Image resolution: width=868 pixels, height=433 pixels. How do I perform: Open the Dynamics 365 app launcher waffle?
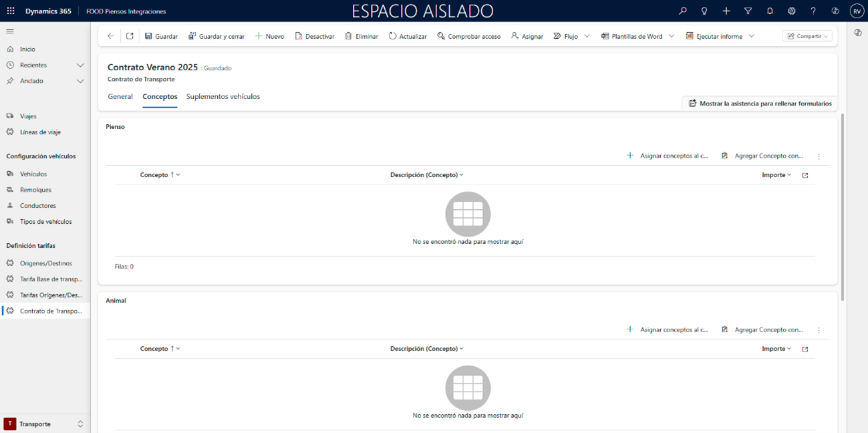click(x=11, y=11)
